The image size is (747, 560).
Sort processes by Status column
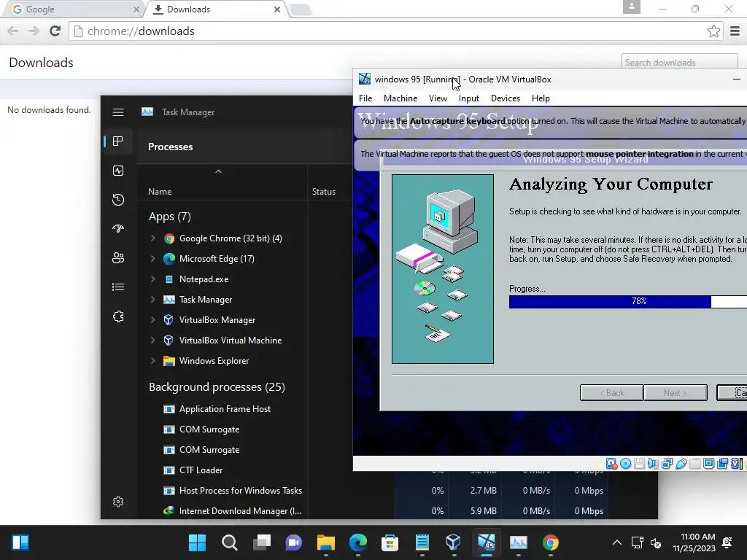coord(323,192)
